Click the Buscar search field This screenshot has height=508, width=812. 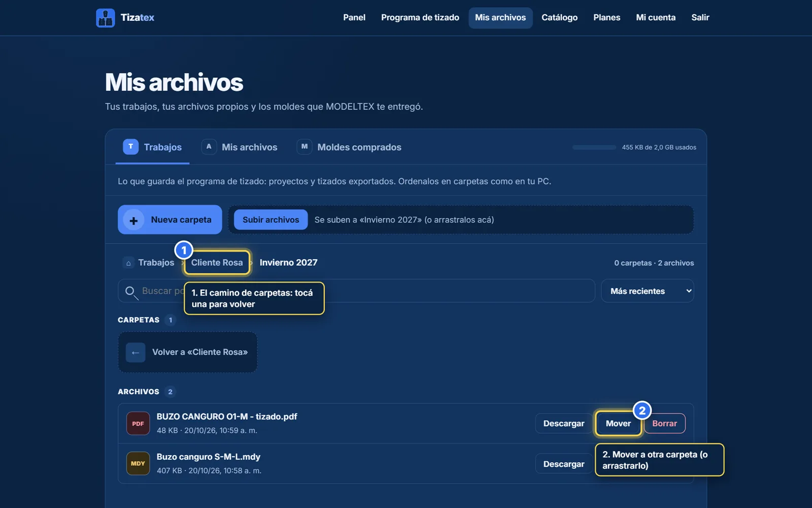356,291
